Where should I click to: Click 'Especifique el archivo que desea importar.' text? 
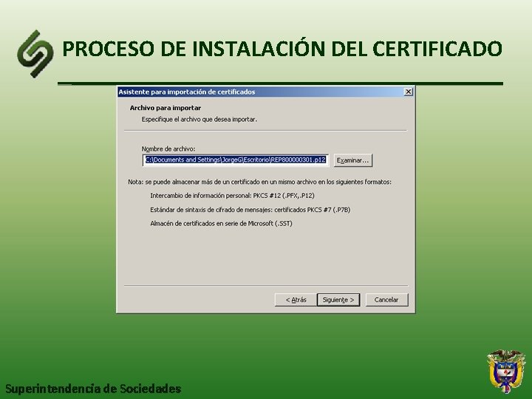pyautogui.click(x=199, y=120)
